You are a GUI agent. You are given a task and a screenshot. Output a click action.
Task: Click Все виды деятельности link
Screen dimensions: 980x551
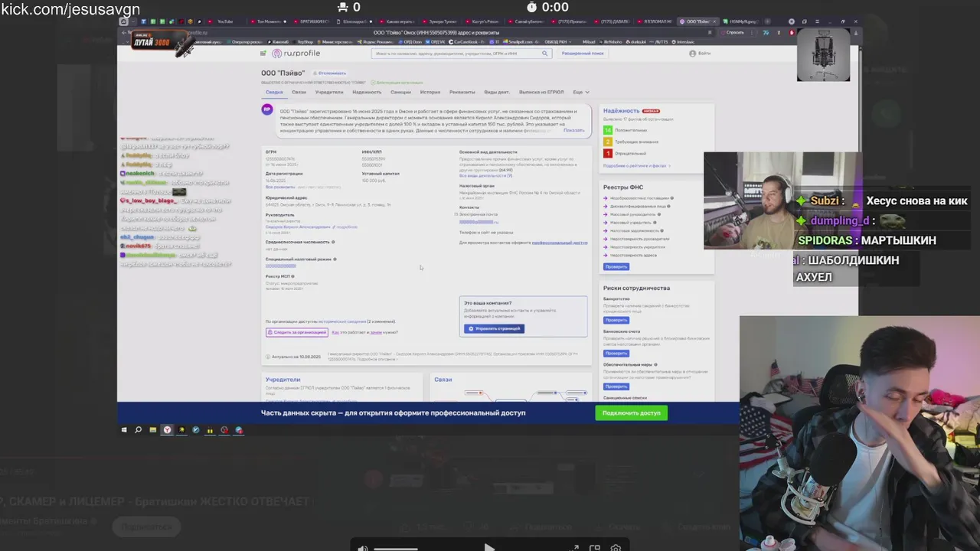pyautogui.click(x=485, y=175)
